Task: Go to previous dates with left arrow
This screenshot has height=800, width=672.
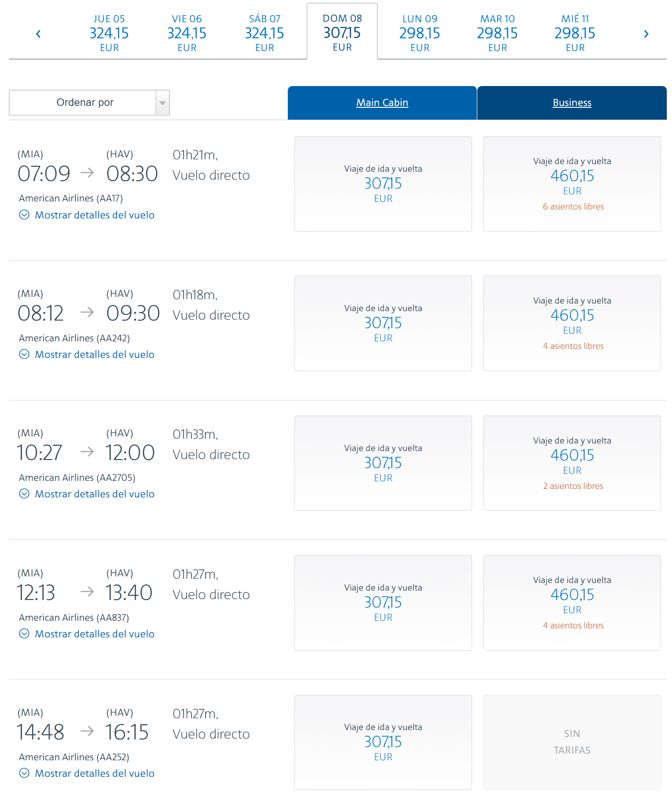Action: coord(38,34)
